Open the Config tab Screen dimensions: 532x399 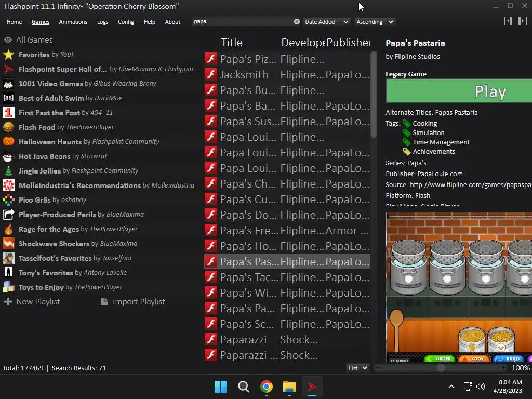[126, 22]
